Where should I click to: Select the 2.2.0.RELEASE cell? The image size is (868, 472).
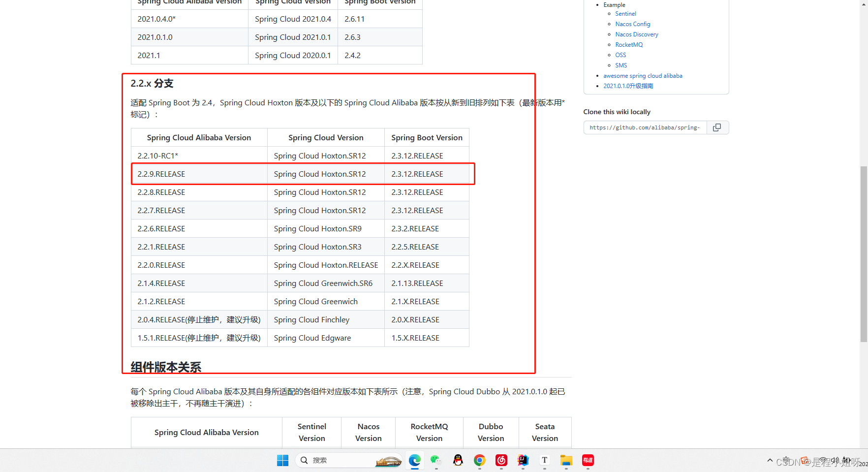(x=199, y=265)
